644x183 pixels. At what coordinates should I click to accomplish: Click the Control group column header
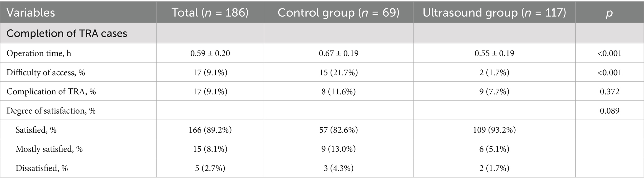pyautogui.click(x=338, y=13)
